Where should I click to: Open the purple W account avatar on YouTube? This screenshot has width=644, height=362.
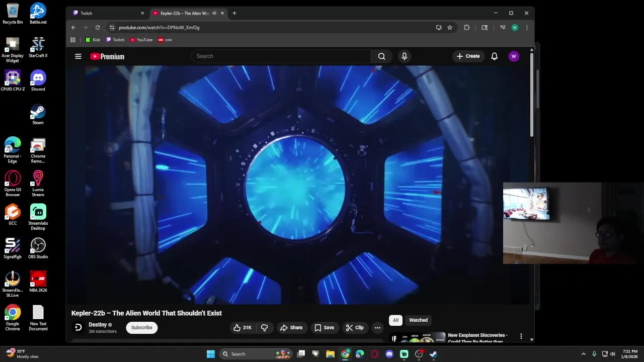(x=514, y=56)
